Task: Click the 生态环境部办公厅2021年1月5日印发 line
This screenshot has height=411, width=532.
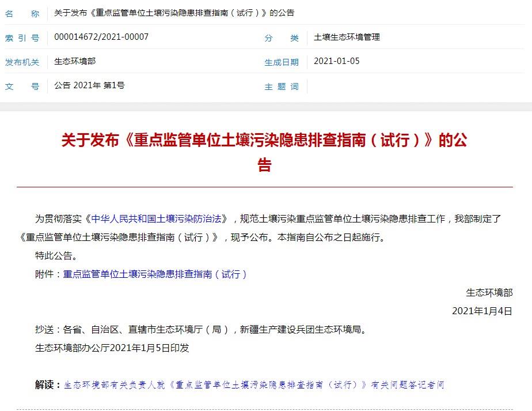Action: (x=112, y=348)
